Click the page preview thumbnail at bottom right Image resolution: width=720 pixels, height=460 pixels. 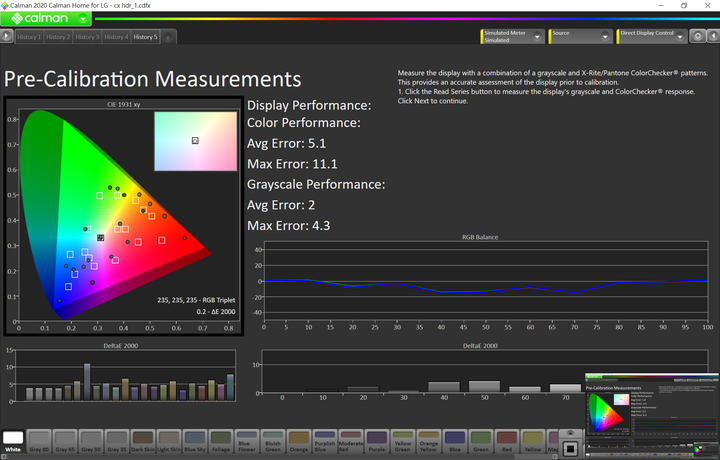652,416
